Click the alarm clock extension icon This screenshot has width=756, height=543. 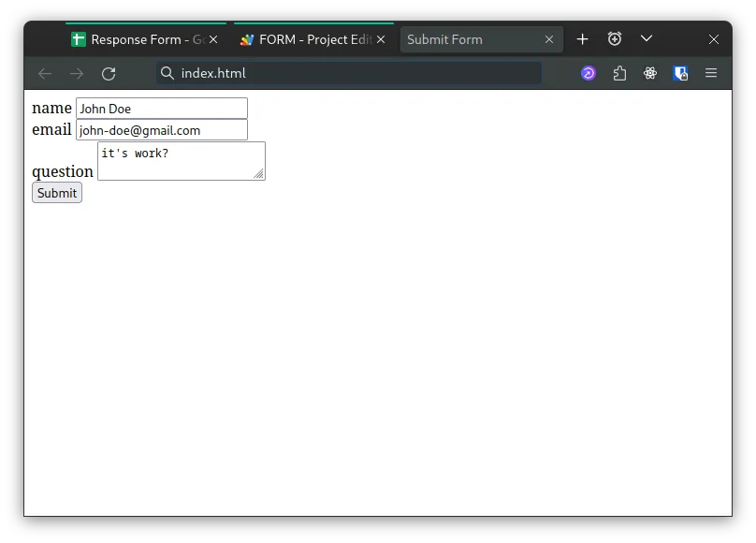(x=615, y=39)
